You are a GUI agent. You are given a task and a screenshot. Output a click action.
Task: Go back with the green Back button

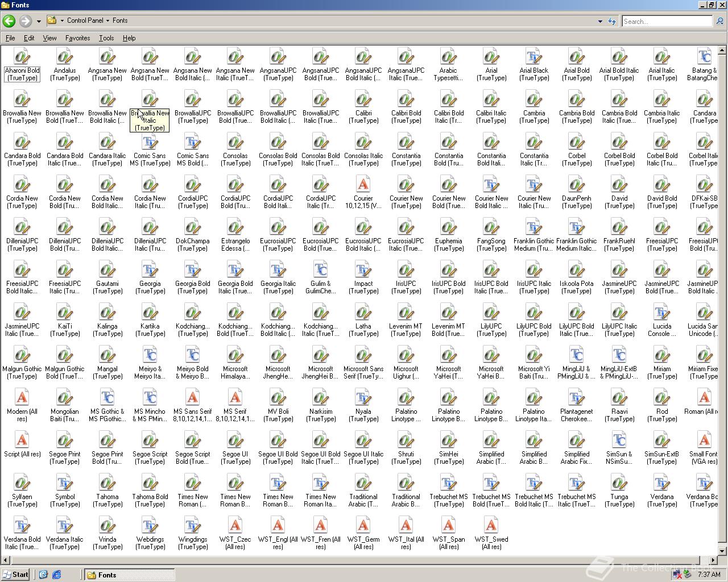pos(9,21)
